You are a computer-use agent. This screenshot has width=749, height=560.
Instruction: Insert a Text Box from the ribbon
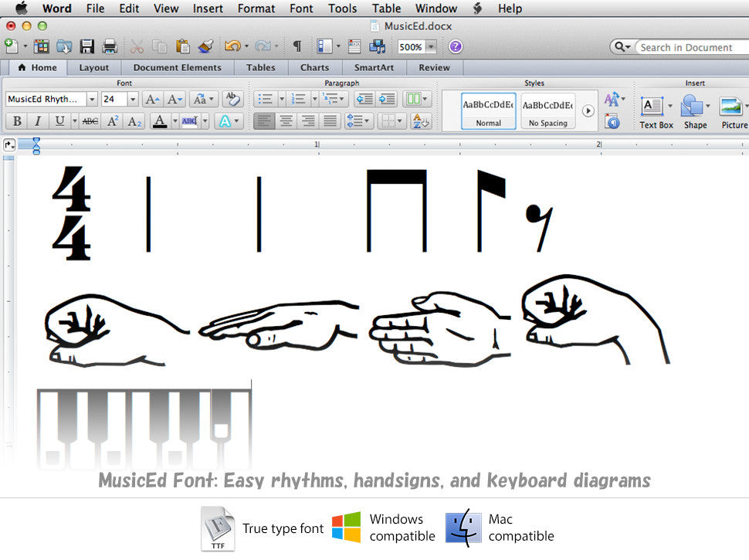[654, 108]
